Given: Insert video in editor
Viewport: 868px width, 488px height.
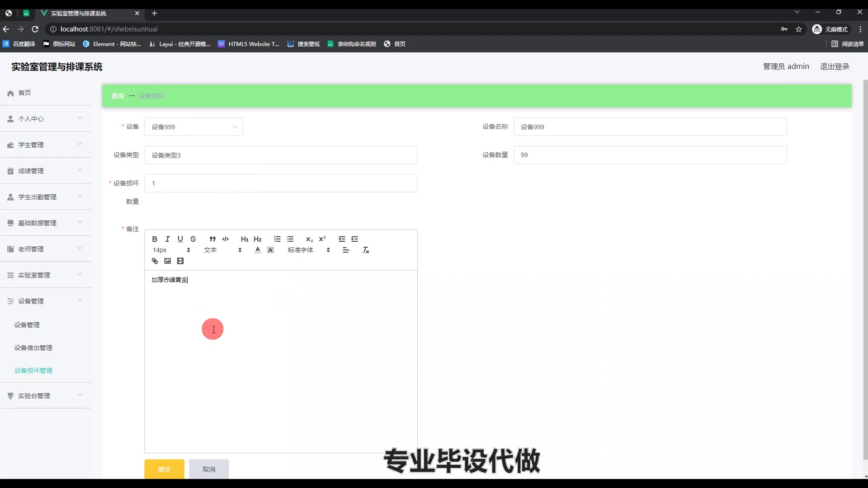Looking at the screenshot, I should point(180,261).
